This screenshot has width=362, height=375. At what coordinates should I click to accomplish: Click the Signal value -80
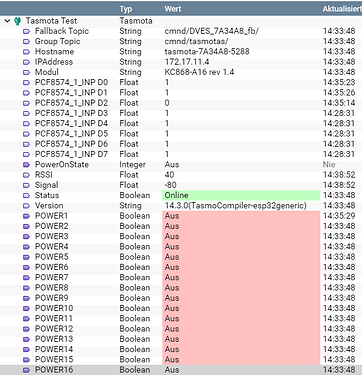(171, 185)
